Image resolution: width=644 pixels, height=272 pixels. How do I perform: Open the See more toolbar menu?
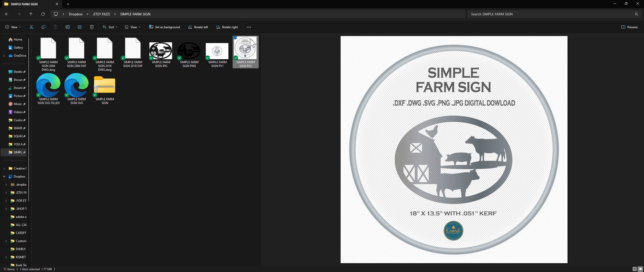pyautogui.click(x=249, y=27)
